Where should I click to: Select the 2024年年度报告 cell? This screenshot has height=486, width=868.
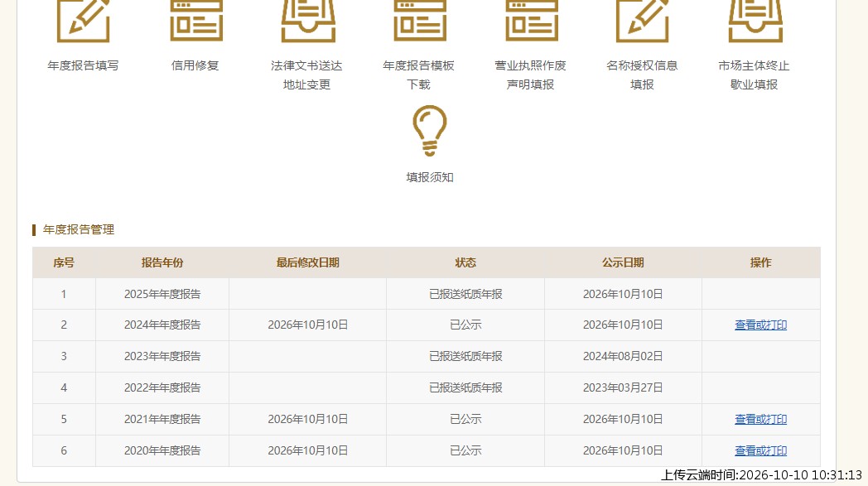tap(162, 325)
